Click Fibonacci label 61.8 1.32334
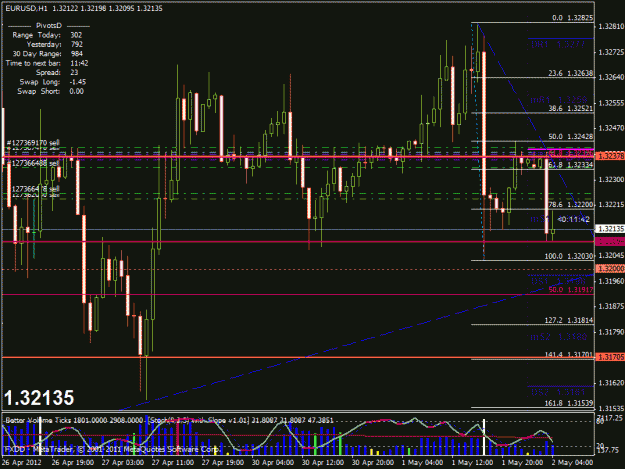 [x=571, y=165]
